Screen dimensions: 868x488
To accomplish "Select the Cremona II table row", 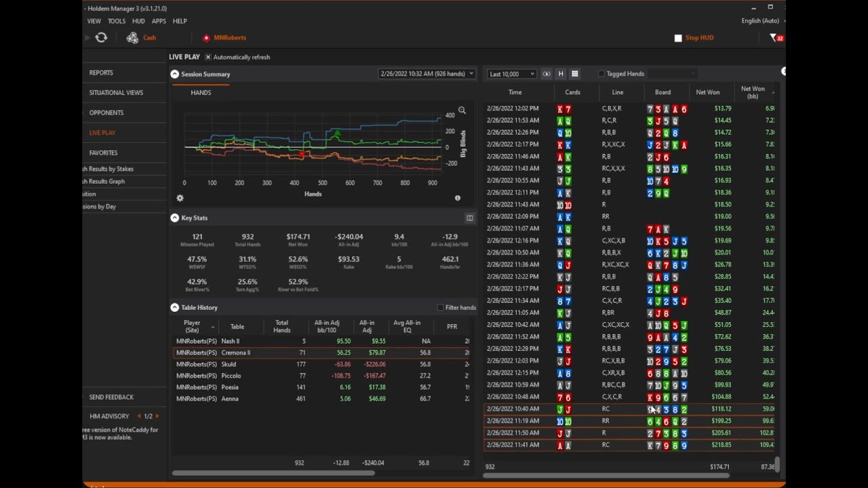I will point(322,352).
